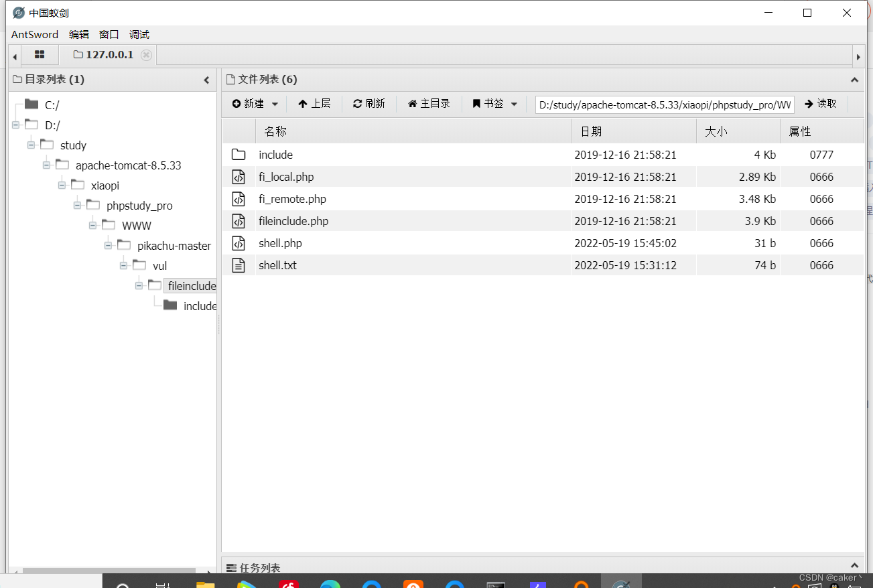
Task: Collapse the xiaopi tree node
Action: click(x=62, y=185)
